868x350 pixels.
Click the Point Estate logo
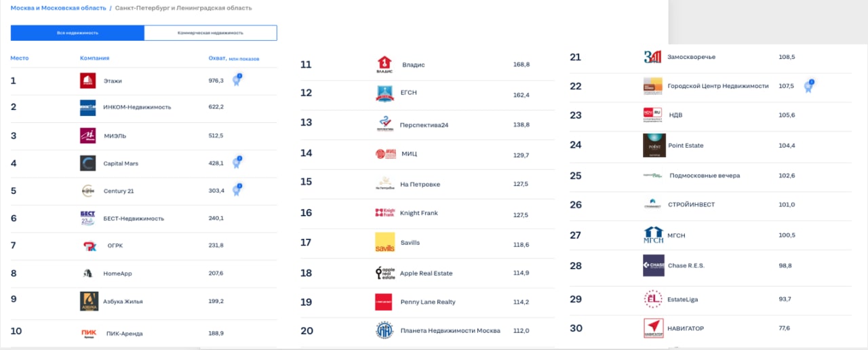pos(654,145)
